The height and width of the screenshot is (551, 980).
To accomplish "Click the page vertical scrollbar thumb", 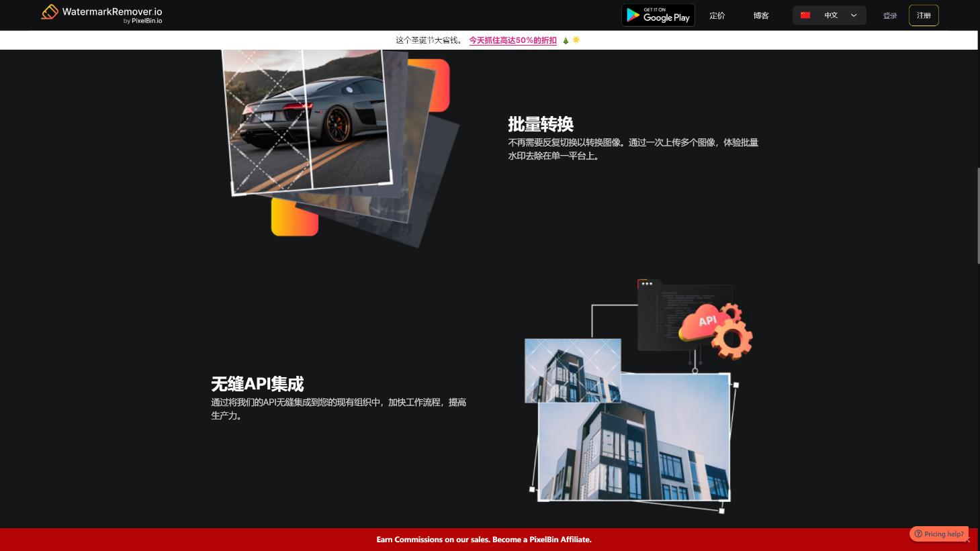I will [x=977, y=216].
